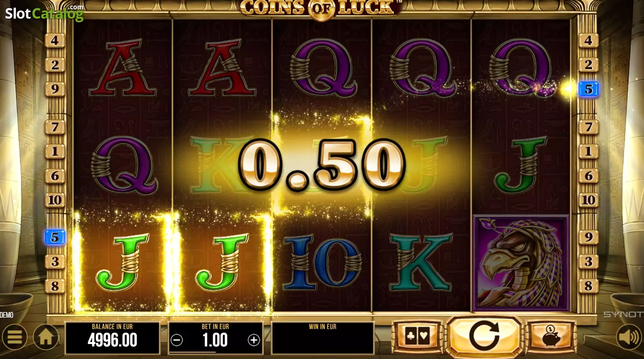
Task: Click the SlotCatalog.com logo
Action: [x=44, y=13]
